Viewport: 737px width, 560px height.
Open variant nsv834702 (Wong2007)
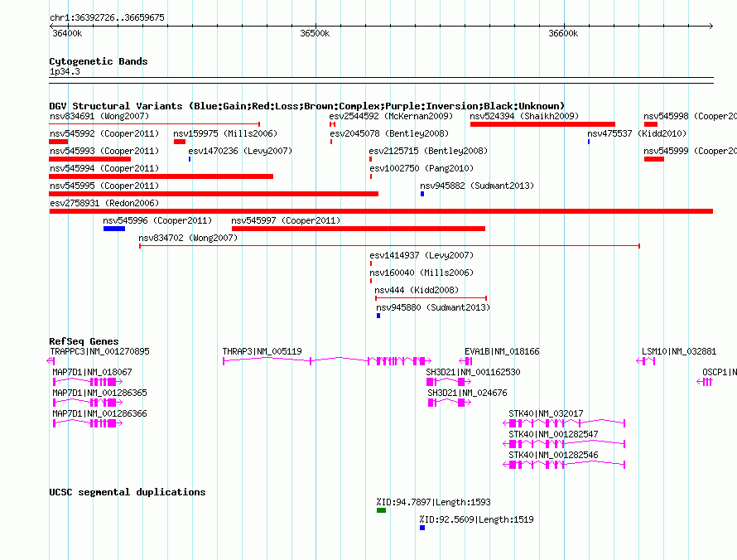[x=188, y=238]
